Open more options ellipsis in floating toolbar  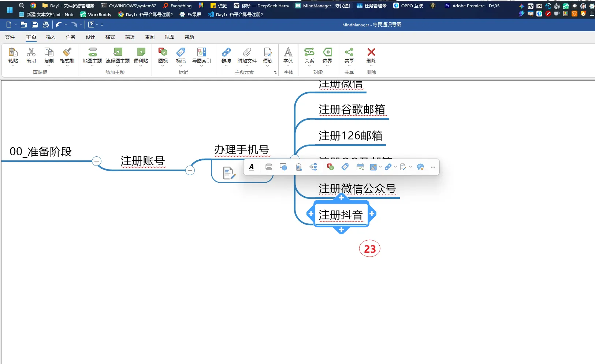(433, 167)
